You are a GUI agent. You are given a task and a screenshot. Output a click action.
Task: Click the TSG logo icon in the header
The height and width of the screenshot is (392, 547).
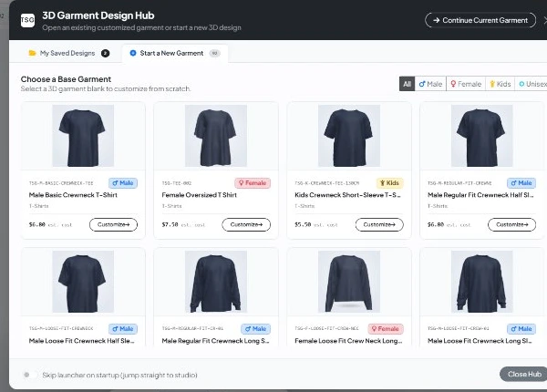point(27,20)
